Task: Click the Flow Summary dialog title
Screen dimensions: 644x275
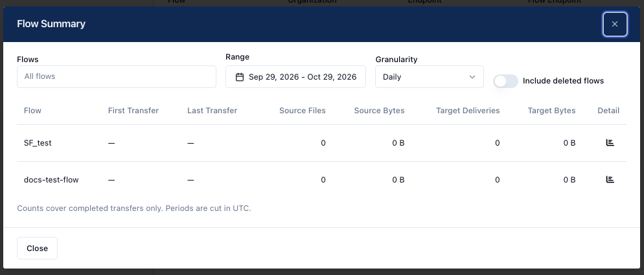Action: [51, 24]
